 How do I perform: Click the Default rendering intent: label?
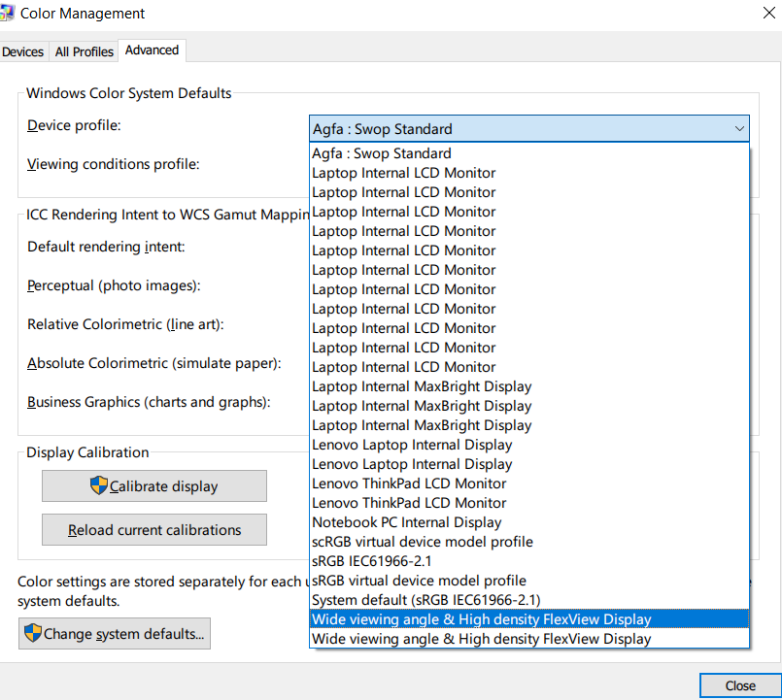click(106, 247)
